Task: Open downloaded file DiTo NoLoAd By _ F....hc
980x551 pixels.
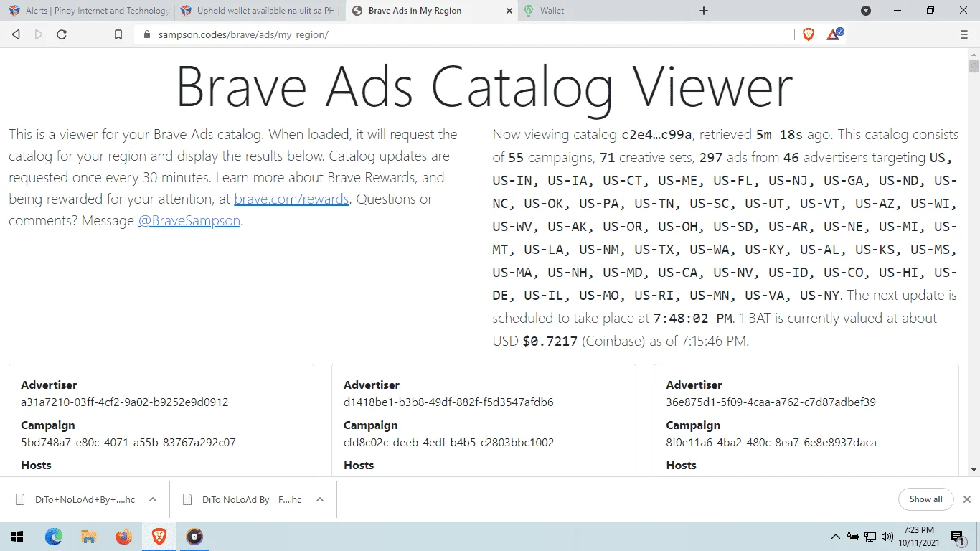Action: [242, 500]
